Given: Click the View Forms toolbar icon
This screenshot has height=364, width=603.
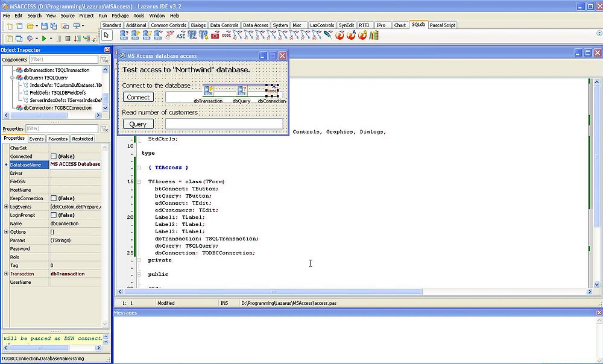Looking at the screenshot, I should point(19,39).
